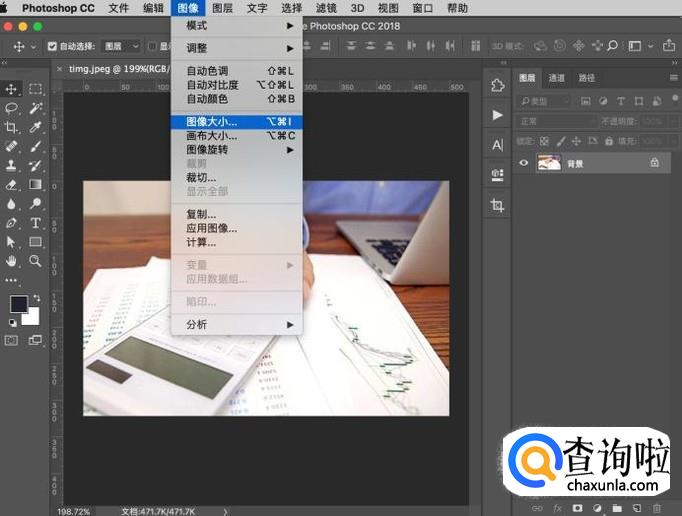
Task: Select the Zoom tool in the toolbox
Action: point(35,261)
